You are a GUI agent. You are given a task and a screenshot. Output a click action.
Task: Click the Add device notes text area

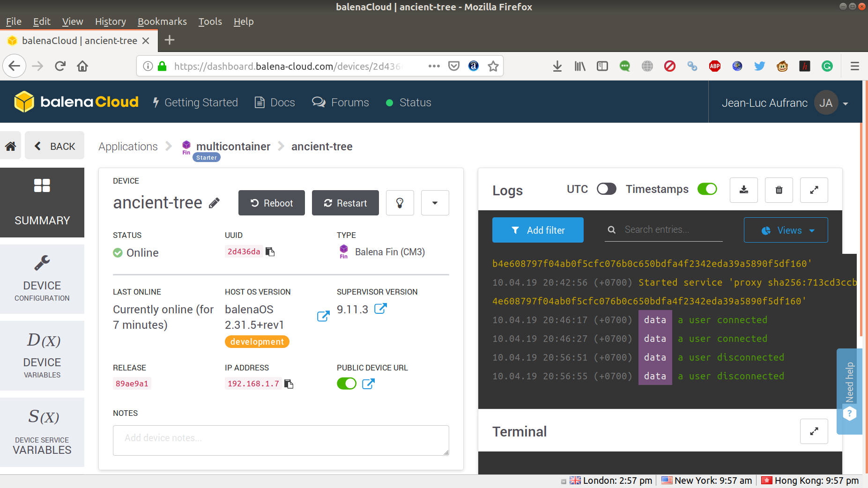click(281, 440)
